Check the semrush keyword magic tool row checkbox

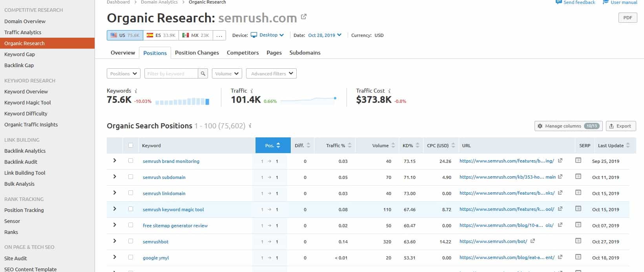[131, 209]
